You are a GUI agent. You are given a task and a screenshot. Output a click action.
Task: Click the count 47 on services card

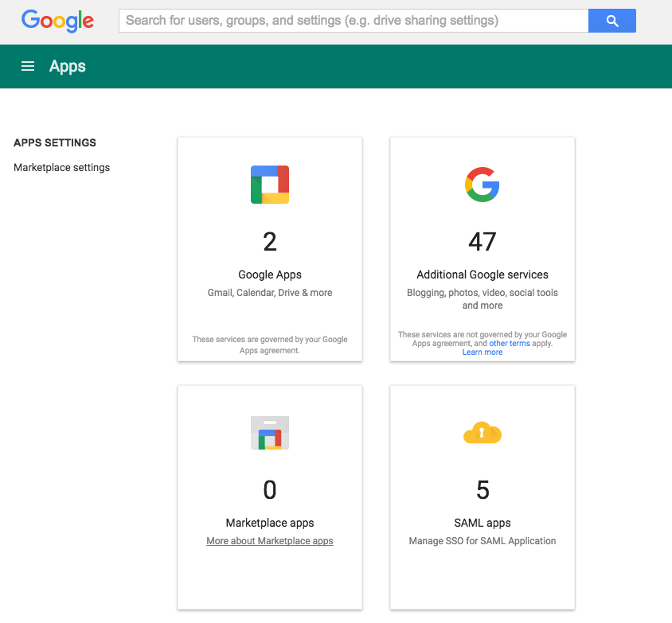tap(483, 242)
